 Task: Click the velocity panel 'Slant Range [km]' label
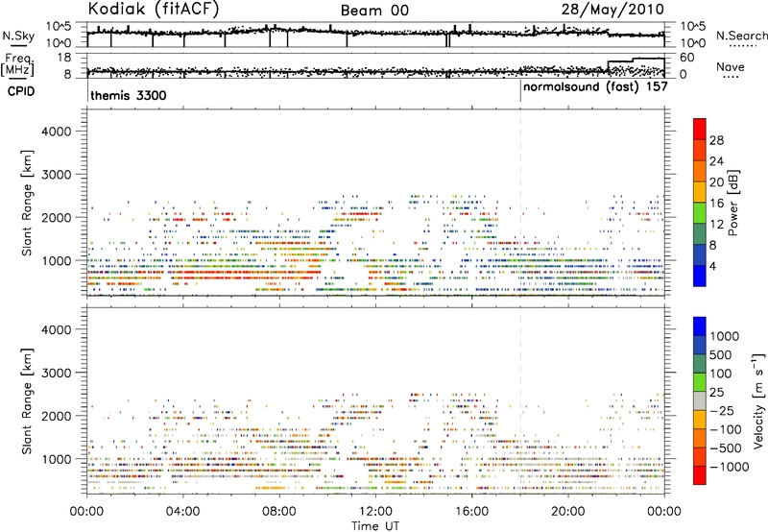(27, 401)
